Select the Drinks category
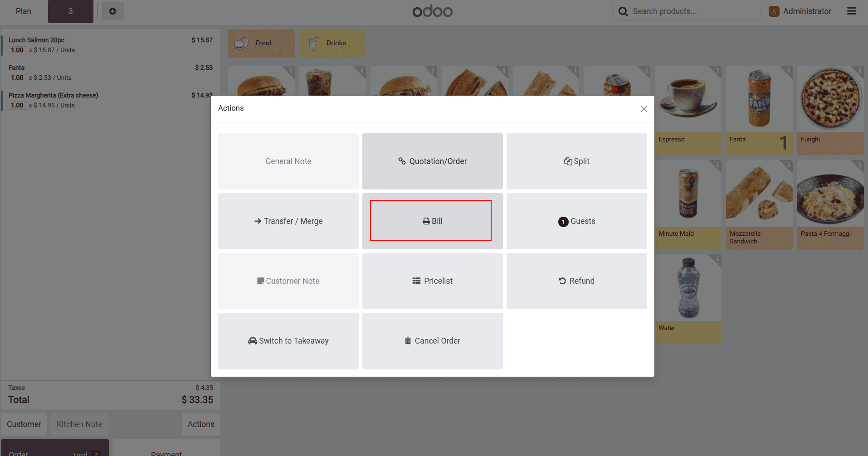The image size is (868, 456). pos(332,44)
